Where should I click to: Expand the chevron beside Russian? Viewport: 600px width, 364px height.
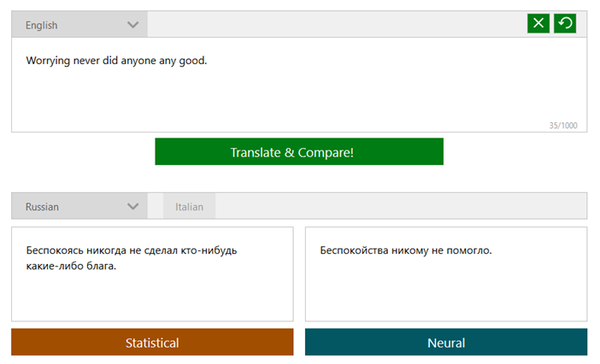[132, 206]
